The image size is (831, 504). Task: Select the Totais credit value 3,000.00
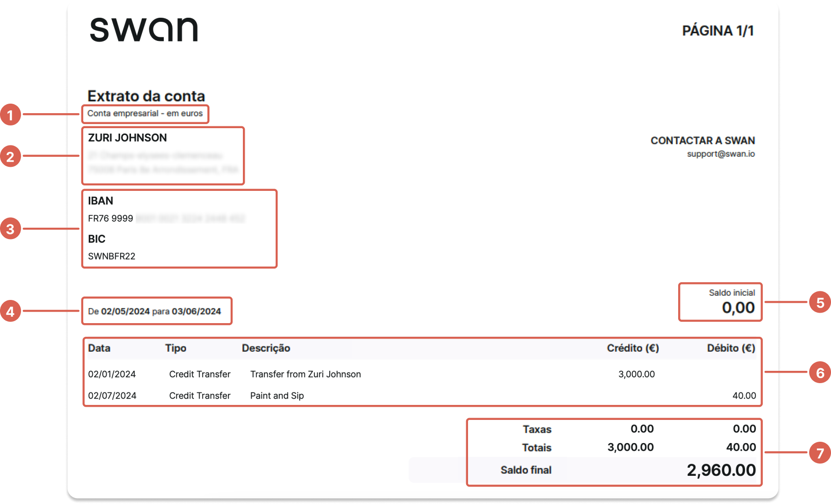(631, 447)
